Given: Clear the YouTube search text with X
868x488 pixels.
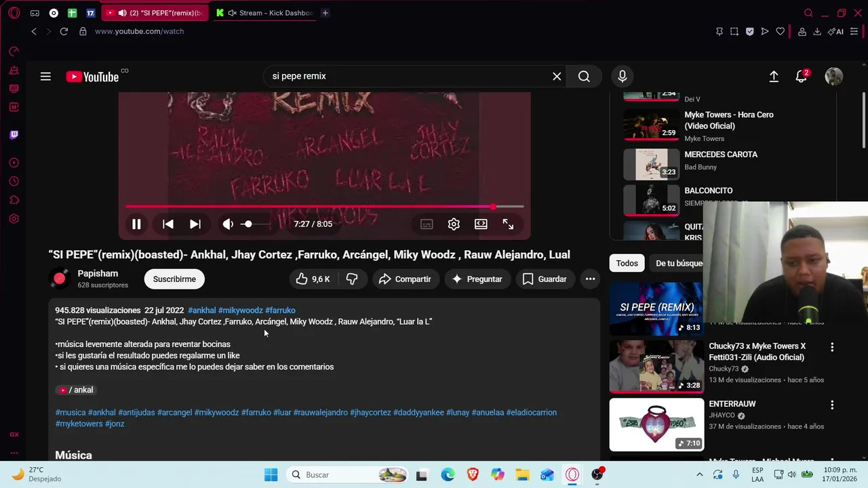Looking at the screenshot, I should pos(557,77).
